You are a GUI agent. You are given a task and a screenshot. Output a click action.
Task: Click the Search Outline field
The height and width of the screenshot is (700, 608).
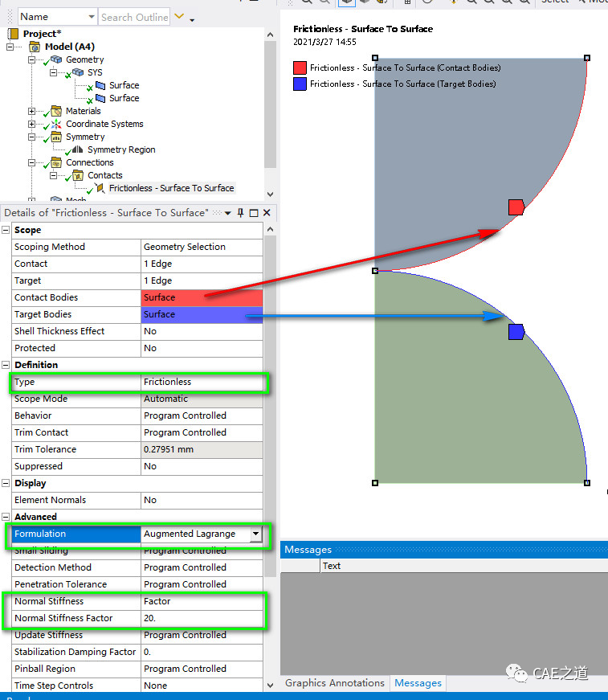134,17
